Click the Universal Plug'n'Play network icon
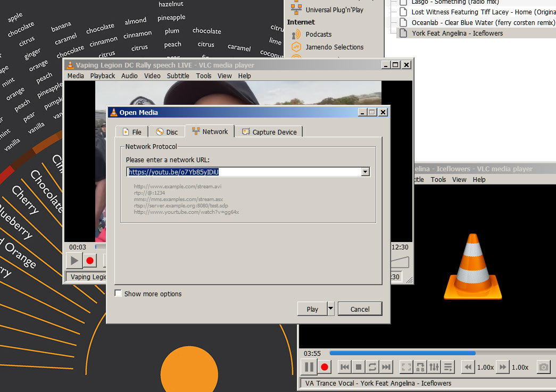Viewport: 556px width, 392px height. point(296,9)
